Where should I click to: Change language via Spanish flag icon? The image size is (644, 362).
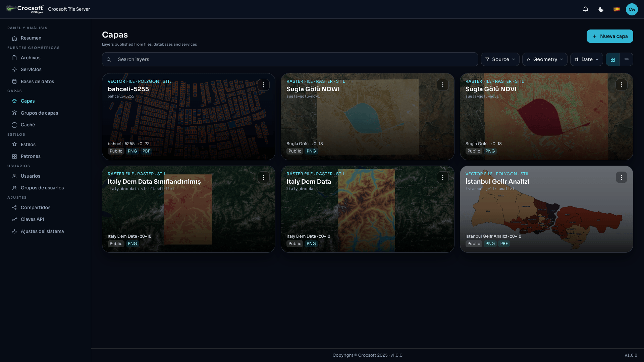click(x=616, y=9)
